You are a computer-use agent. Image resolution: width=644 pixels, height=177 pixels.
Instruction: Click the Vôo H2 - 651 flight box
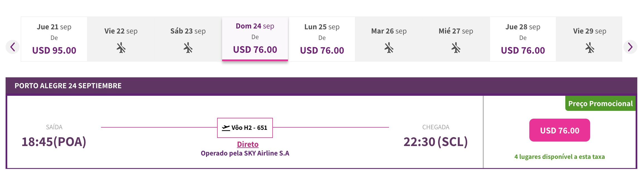(245, 128)
